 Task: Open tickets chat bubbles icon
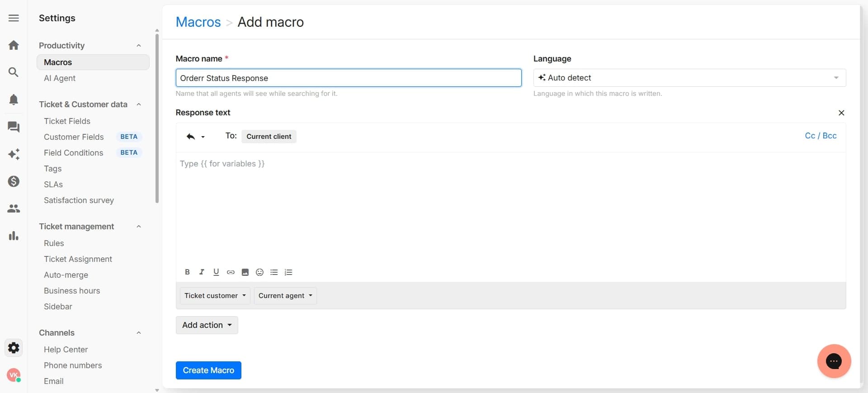tap(14, 127)
